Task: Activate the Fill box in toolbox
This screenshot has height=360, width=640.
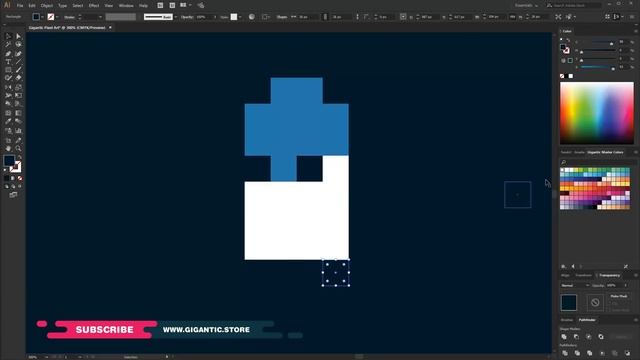Action: pos(9,160)
